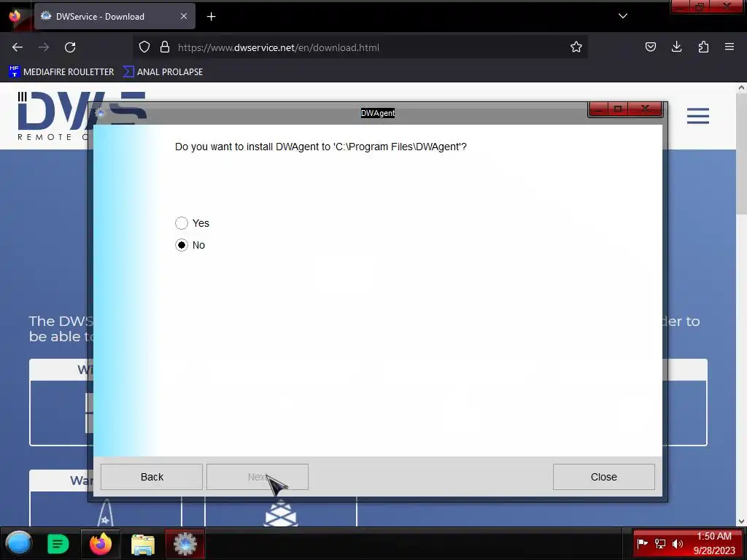The image size is (747, 560).
Task: Open the Save to Pocket icon
Action: (x=650, y=47)
